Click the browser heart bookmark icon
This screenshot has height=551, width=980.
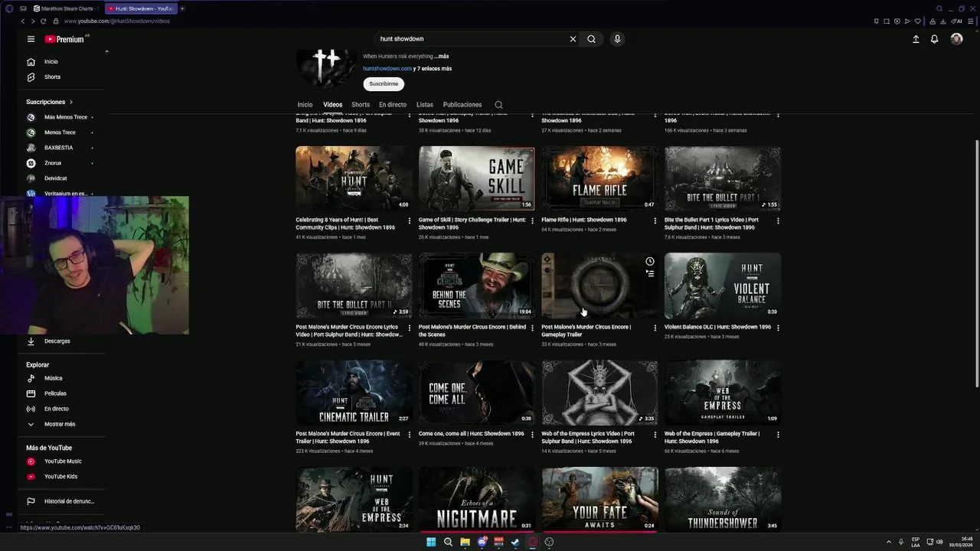[x=917, y=21]
